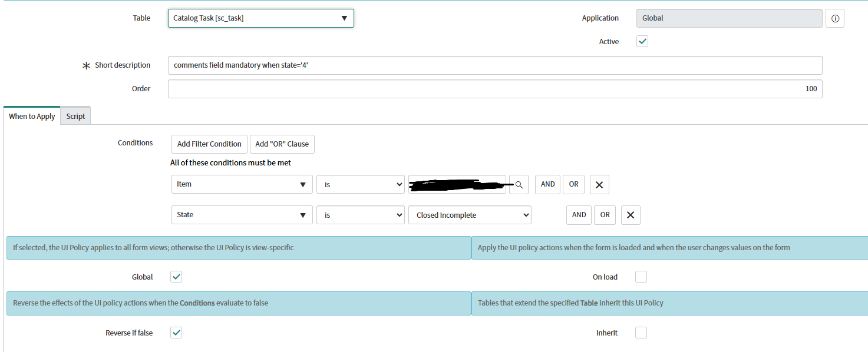Image resolution: width=868 pixels, height=352 pixels.
Task: Open the Table dropdown showing Catalog Task
Action: [260, 18]
